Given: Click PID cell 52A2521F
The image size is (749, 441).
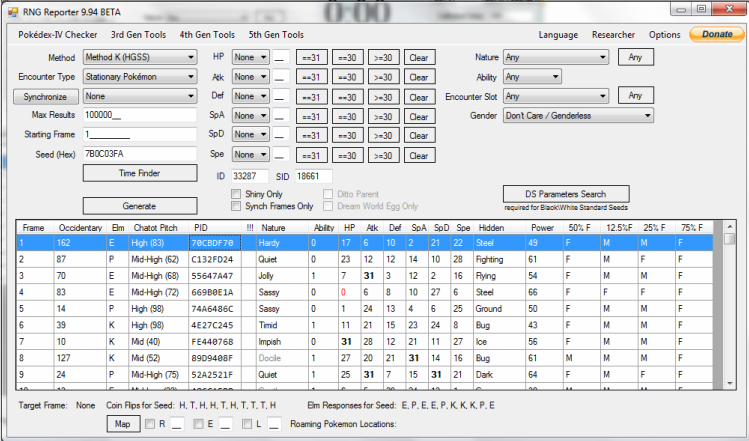Looking at the screenshot, I should tap(215, 375).
